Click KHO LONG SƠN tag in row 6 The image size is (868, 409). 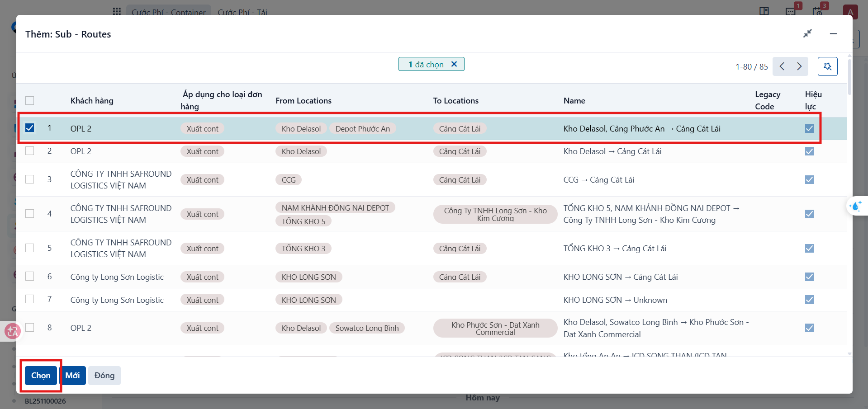click(x=309, y=277)
